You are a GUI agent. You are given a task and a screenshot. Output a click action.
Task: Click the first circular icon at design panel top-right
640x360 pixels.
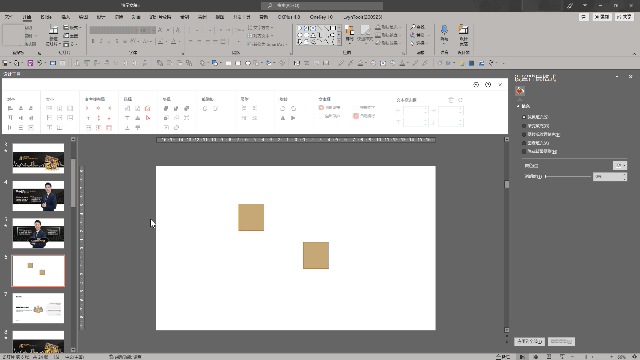pos(476,84)
